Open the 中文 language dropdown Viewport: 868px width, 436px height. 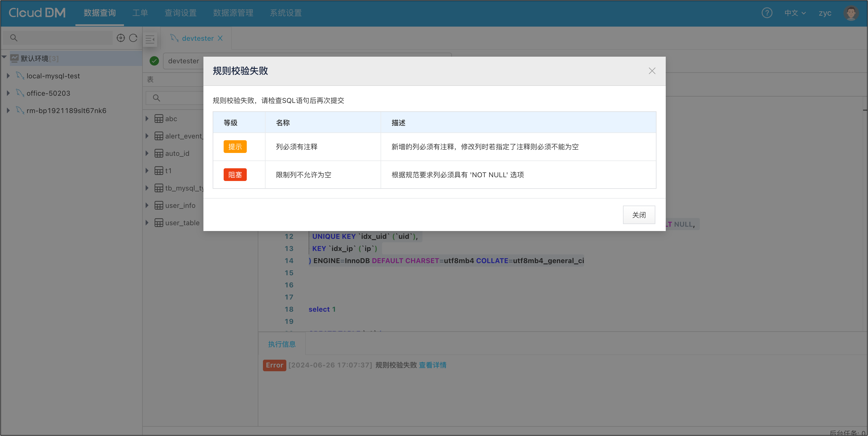click(x=795, y=13)
